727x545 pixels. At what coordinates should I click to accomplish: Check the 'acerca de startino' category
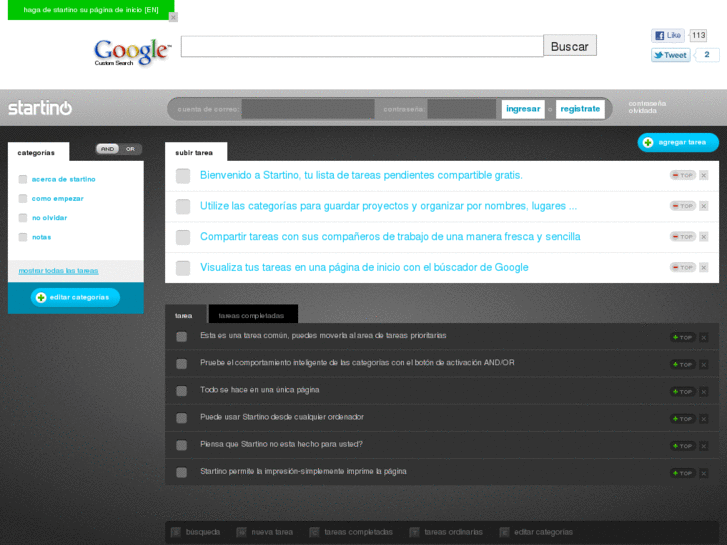point(23,179)
